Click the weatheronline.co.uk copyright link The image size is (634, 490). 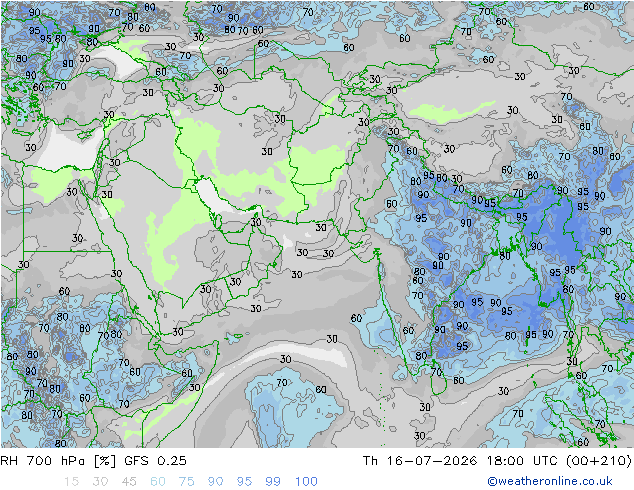[x=550, y=481]
